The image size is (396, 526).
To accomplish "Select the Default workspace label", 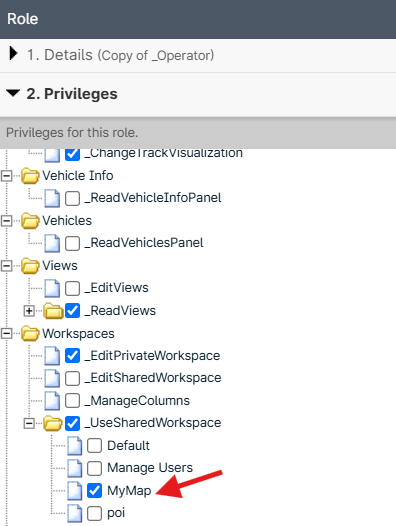I will click(x=129, y=445).
